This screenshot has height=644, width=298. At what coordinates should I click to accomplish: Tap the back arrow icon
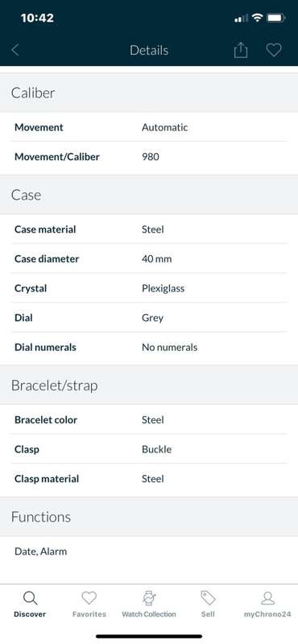pos(15,50)
